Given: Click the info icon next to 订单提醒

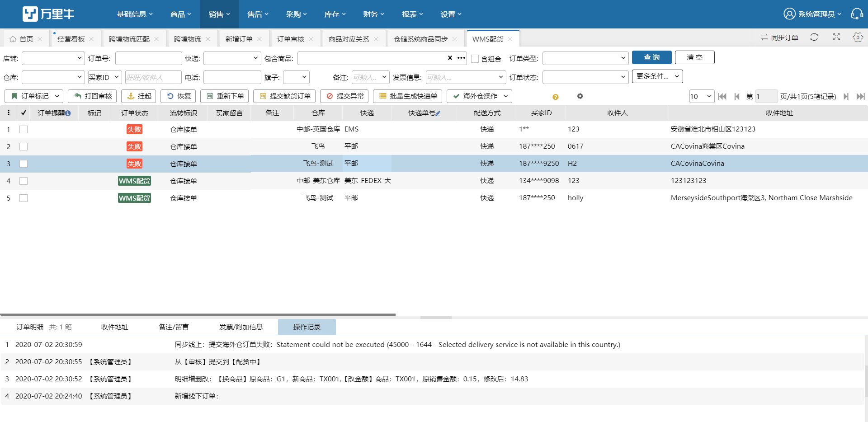Looking at the screenshot, I should (68, 113).
